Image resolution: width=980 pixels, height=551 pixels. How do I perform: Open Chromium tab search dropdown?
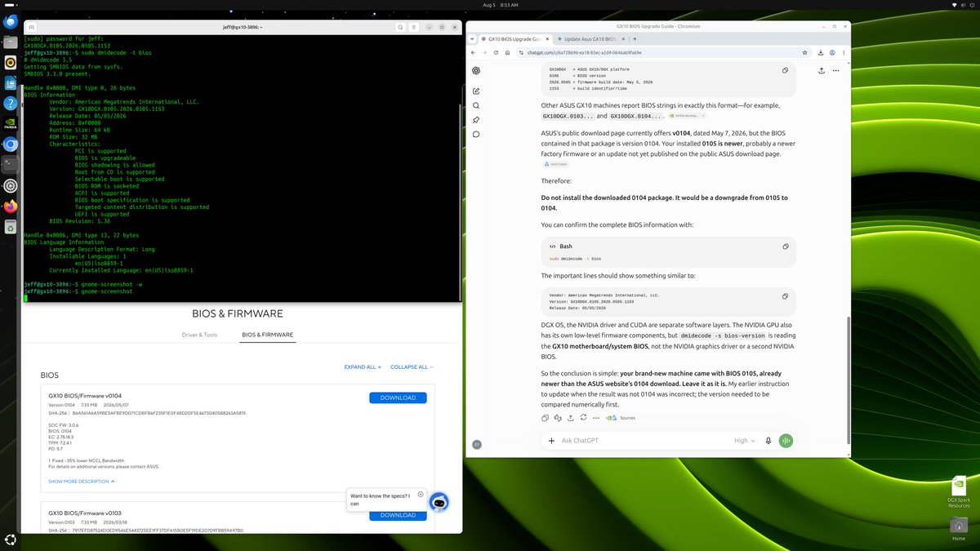click(473, 38)
